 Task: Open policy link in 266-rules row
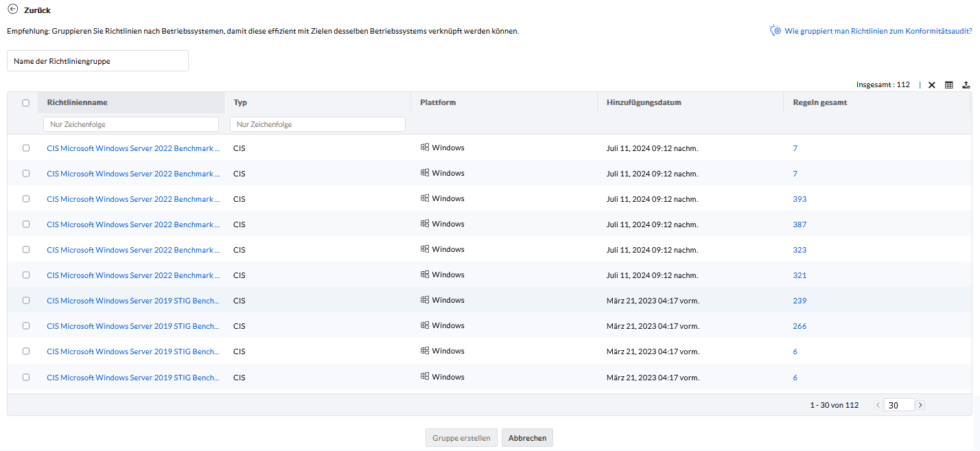[x=133, y=326]
